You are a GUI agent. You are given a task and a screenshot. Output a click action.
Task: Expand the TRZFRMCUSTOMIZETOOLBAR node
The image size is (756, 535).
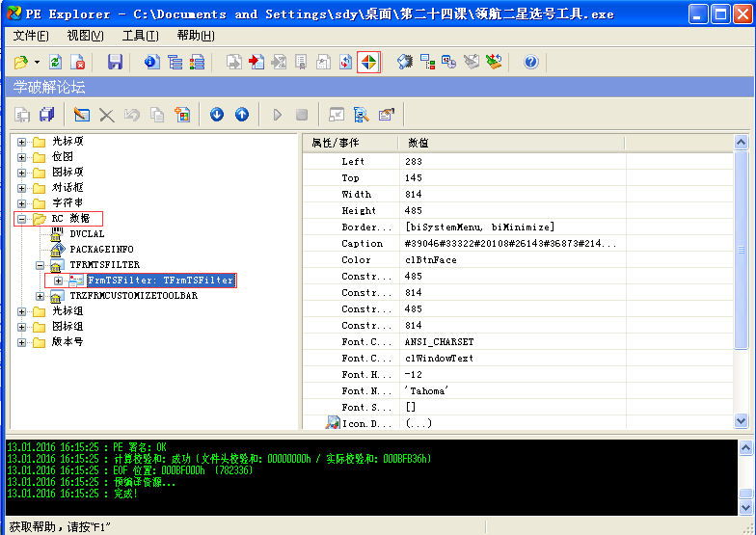tap(40, 296)
